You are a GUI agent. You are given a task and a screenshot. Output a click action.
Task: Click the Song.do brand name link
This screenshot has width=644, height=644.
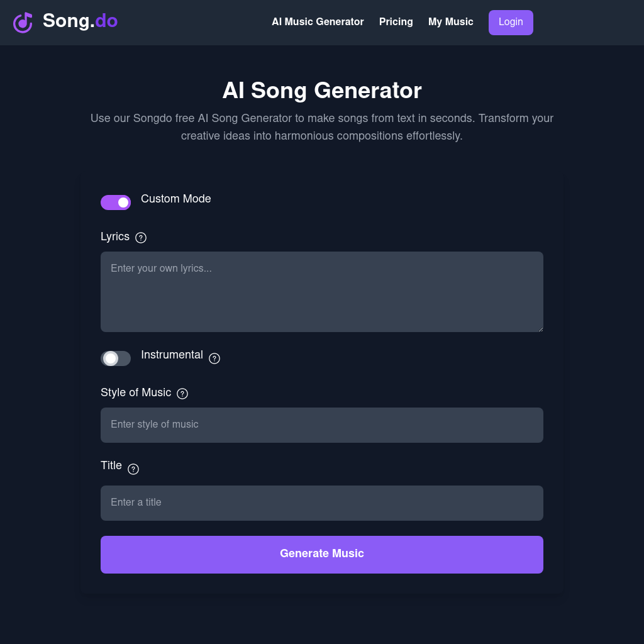coord(80,21)
